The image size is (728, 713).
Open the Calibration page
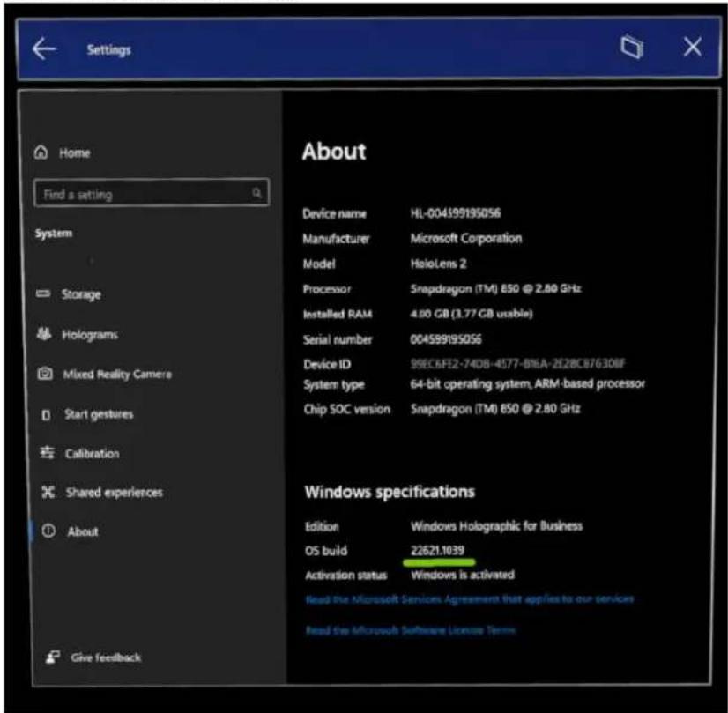pos(92,454)
